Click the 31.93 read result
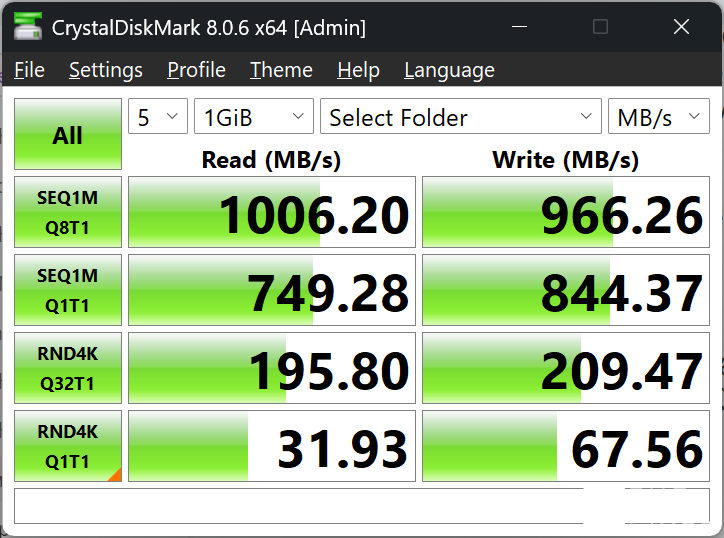The height and width of the screenshot is (538, 724). click(272, 446)
